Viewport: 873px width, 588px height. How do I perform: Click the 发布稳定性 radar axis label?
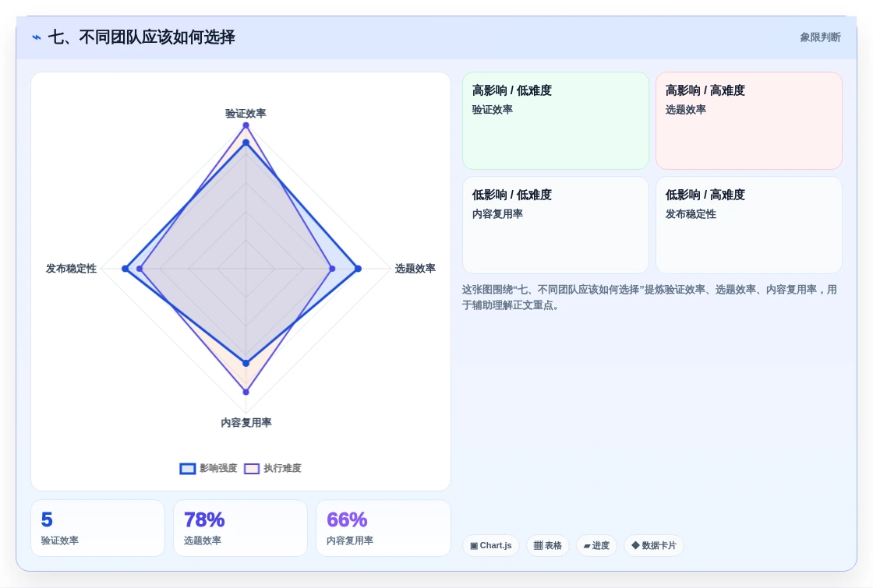click(x=71, y=269)
